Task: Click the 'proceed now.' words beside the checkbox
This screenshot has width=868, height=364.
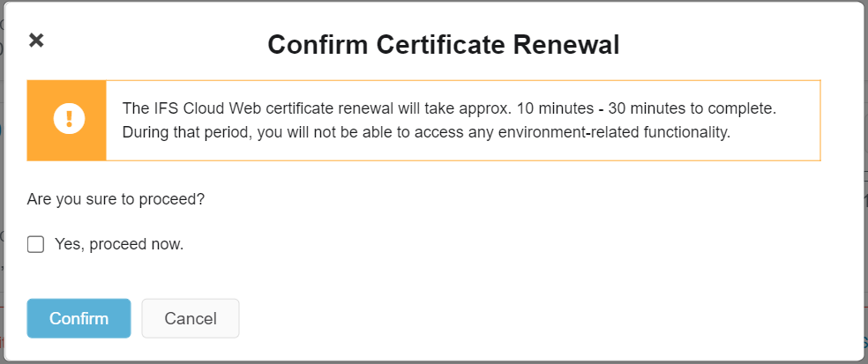Action: 136,244
